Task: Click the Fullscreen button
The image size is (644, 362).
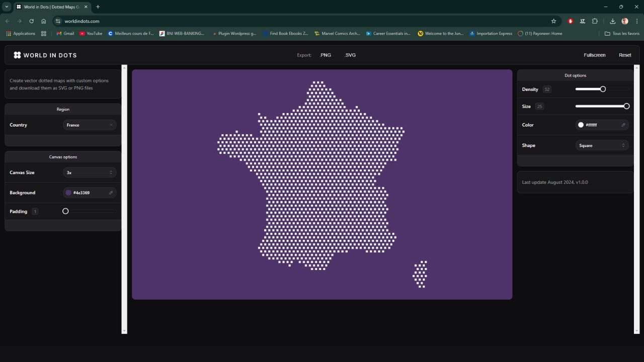Action: pos(594,55)
